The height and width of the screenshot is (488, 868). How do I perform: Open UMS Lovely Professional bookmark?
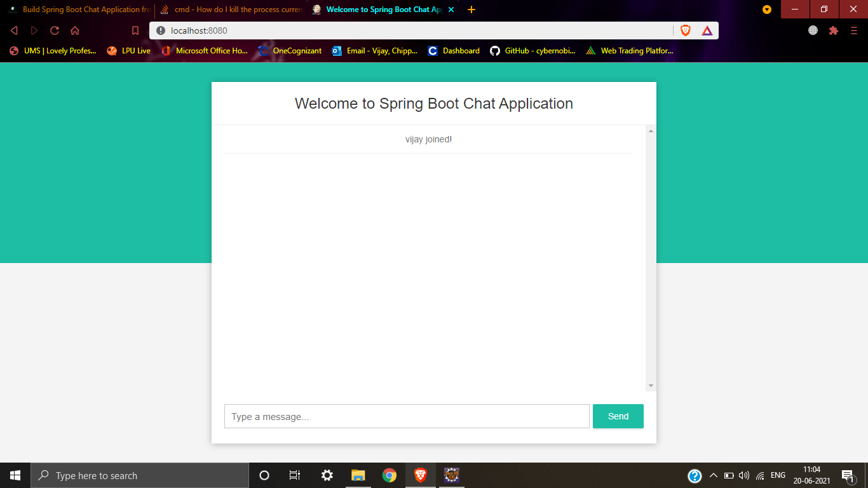(53, 51)
